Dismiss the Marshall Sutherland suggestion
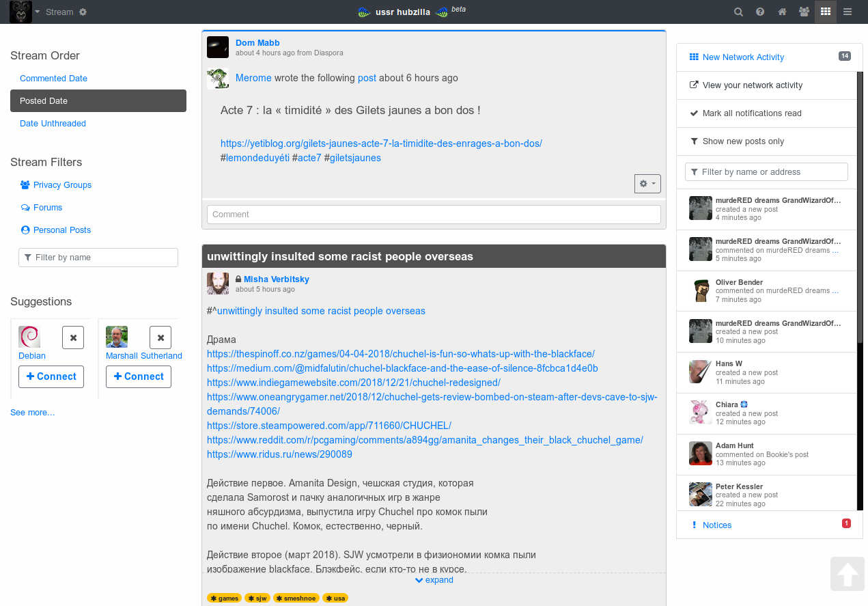 pyautogui.click(x=160, y=338)
